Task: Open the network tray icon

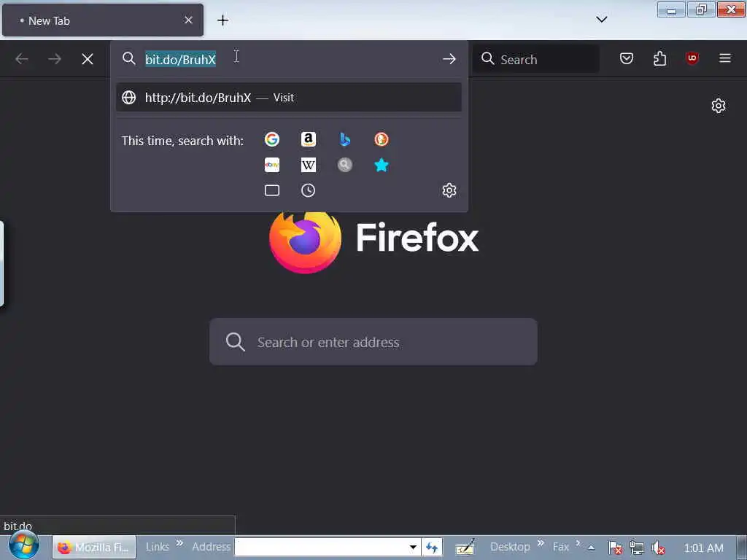Action: click(637, 548)
